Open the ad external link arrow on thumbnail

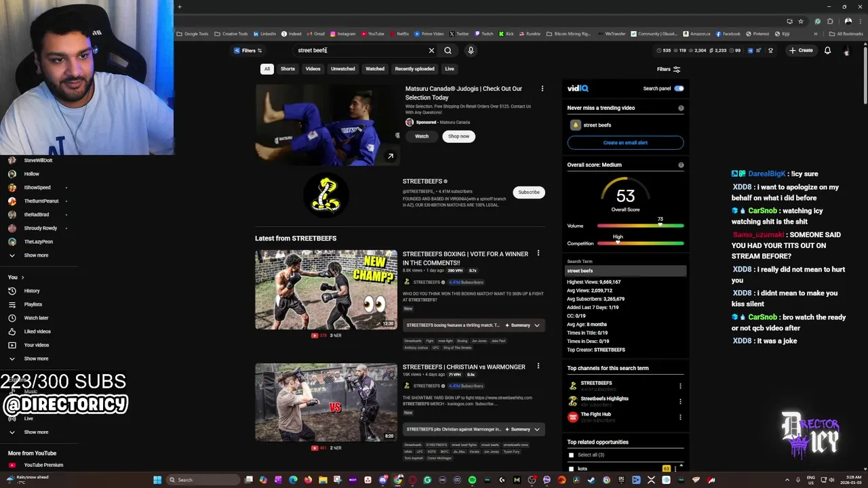tap(390, 156)
